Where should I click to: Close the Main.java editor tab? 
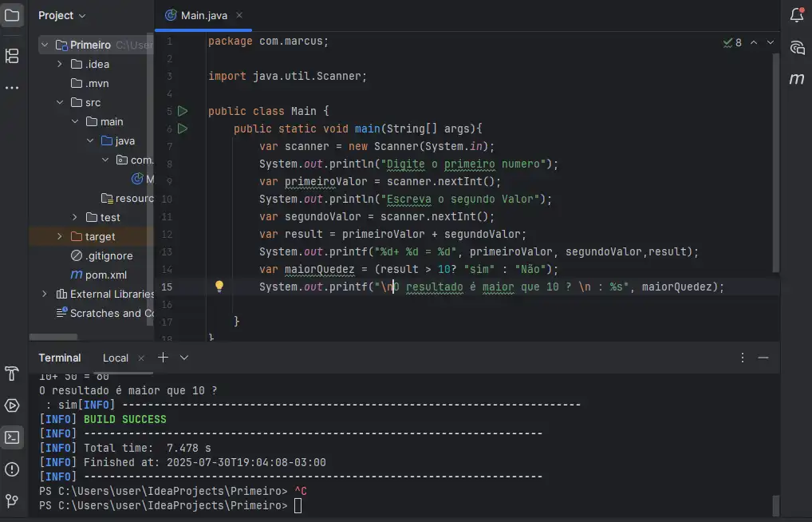tap(239, 15)
